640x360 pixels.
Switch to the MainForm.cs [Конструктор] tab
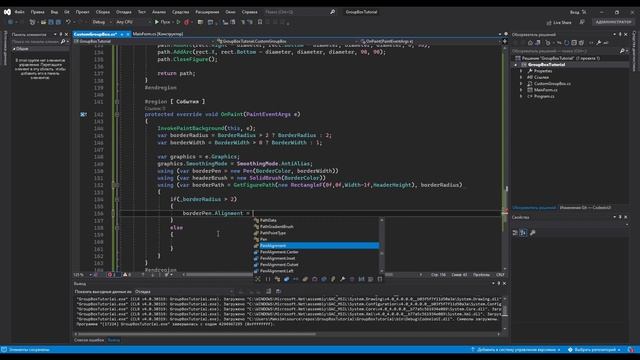[x=158, y=34]
